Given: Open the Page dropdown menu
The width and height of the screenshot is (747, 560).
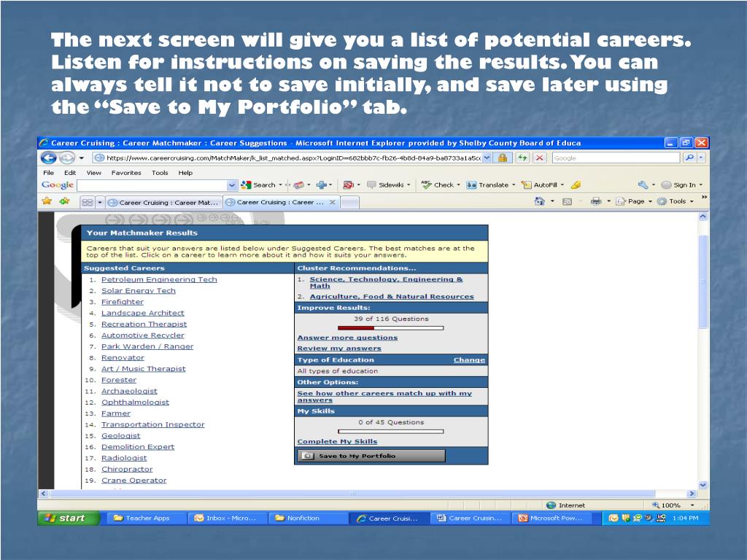Looking at the screenshot, I should point(634,201).
